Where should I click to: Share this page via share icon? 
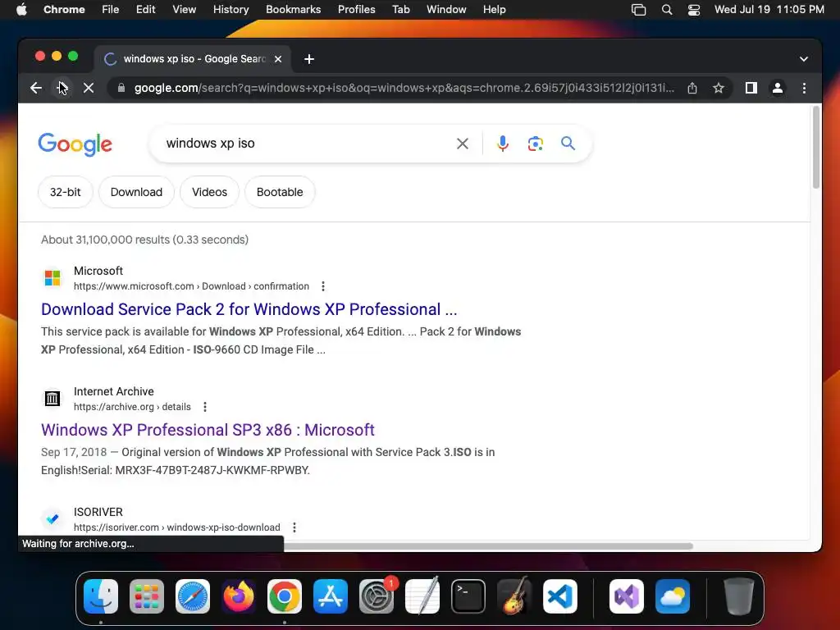pos(692,88)
